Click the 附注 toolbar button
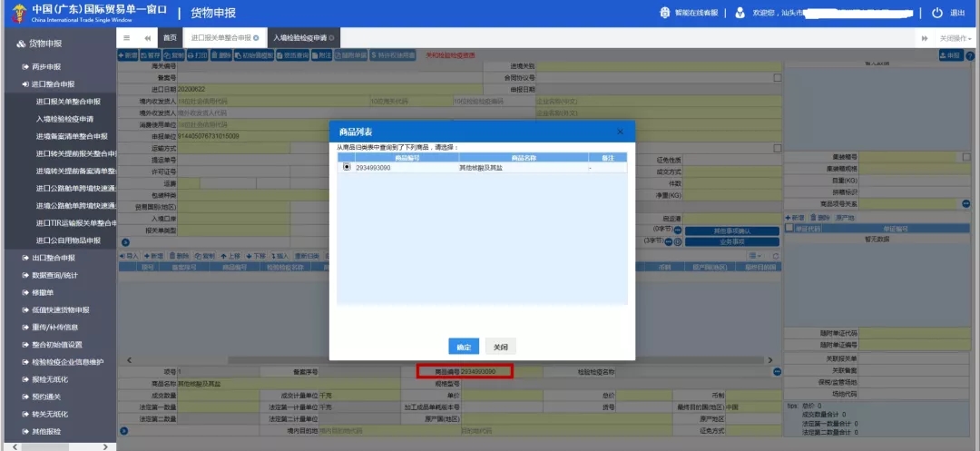Viewport: 980px width, 451px height. [x=322, y=55]
